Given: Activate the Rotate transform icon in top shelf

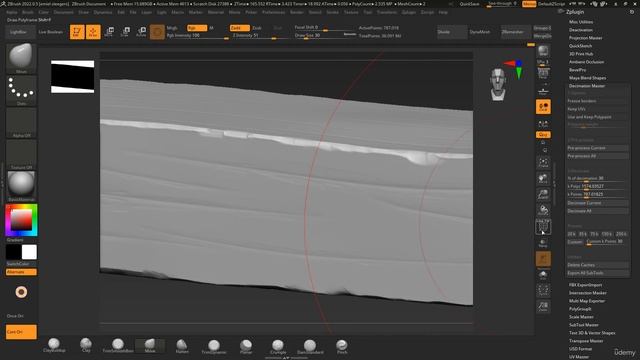Looking at the screenshot, I should (141, 32).
